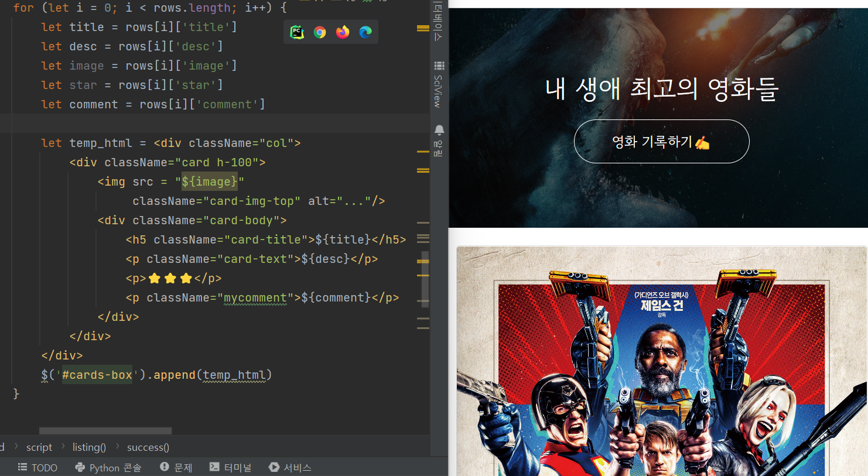
Task: Click the SciView grid icon
Action: 439,66
